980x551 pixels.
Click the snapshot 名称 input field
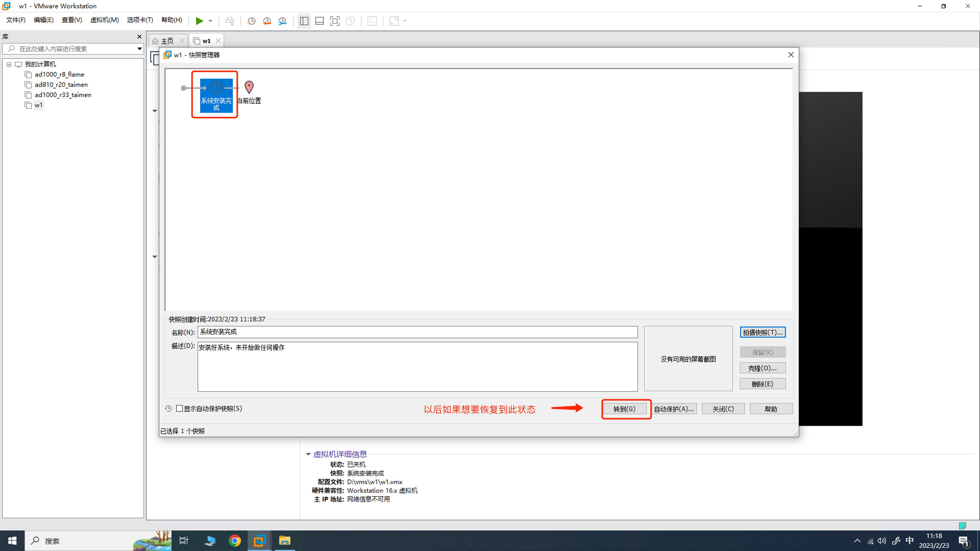[x=417, y=332]
